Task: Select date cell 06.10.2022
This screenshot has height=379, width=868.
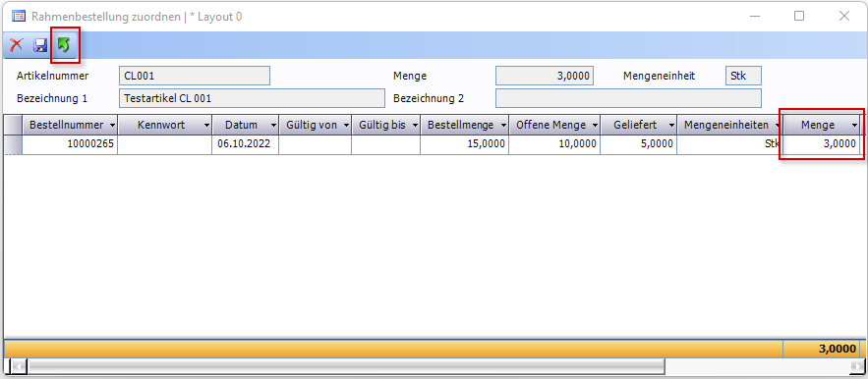Action: click(245, 144)
